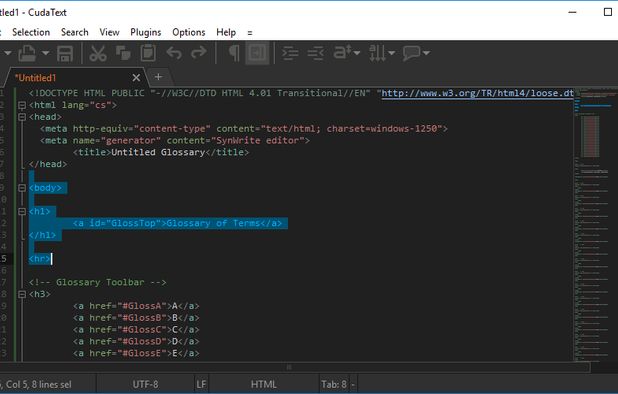
Task: Change tab size via Tab: 8 field
Action: click(334, 384)
